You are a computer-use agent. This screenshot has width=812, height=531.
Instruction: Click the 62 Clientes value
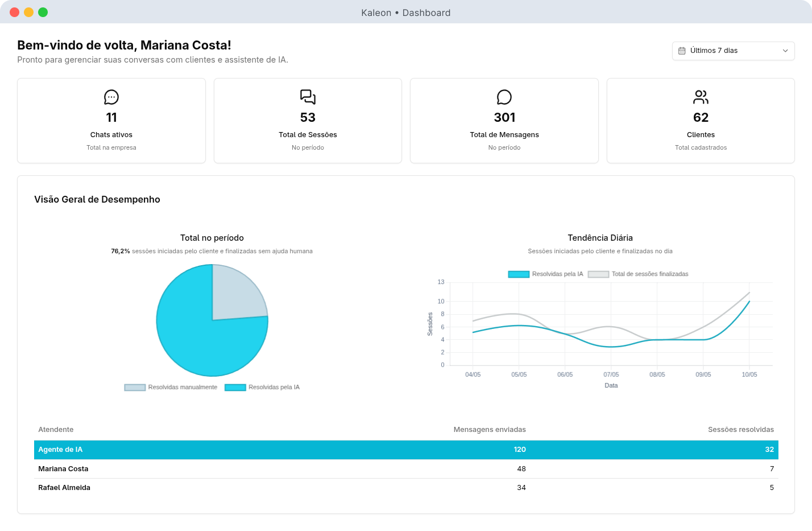[x=701, y=117]
